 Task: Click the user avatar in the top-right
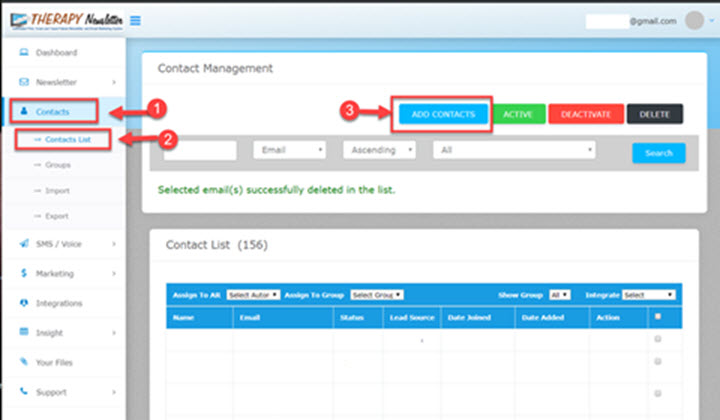point(693,20)
